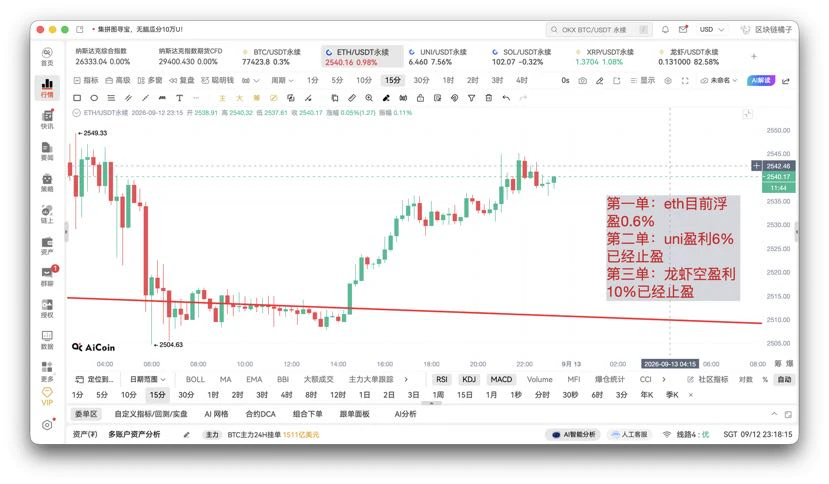Click the fullscreen icon in chart toolbar
This screenshot has height=484, width=829.
coord(685,80)
